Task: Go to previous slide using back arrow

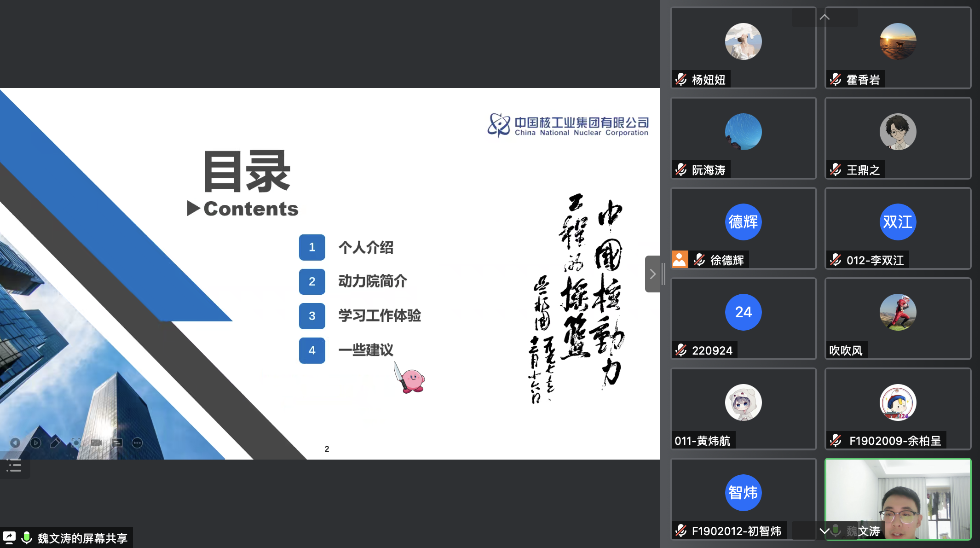Action: tap(15, 443)
